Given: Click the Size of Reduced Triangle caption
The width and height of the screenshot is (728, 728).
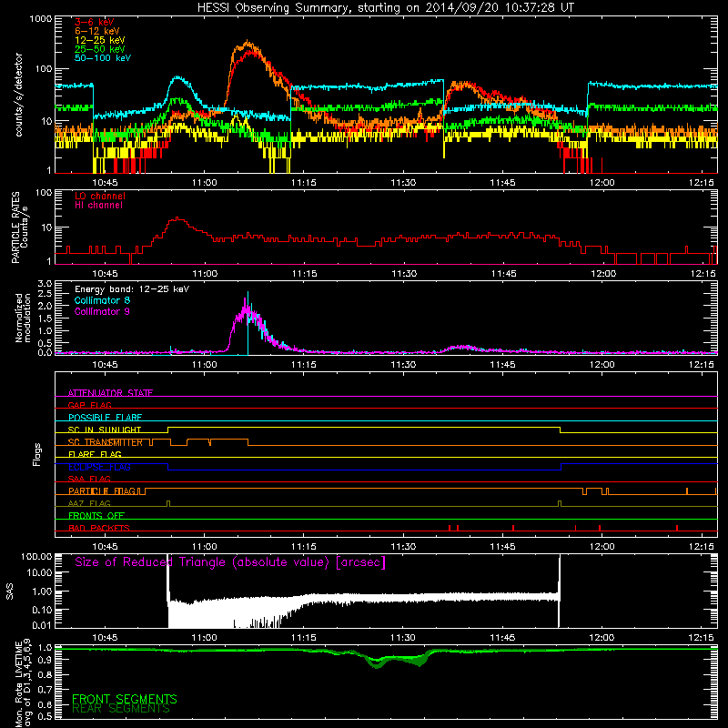Looking at the screenshot, I should pos(230,562).
